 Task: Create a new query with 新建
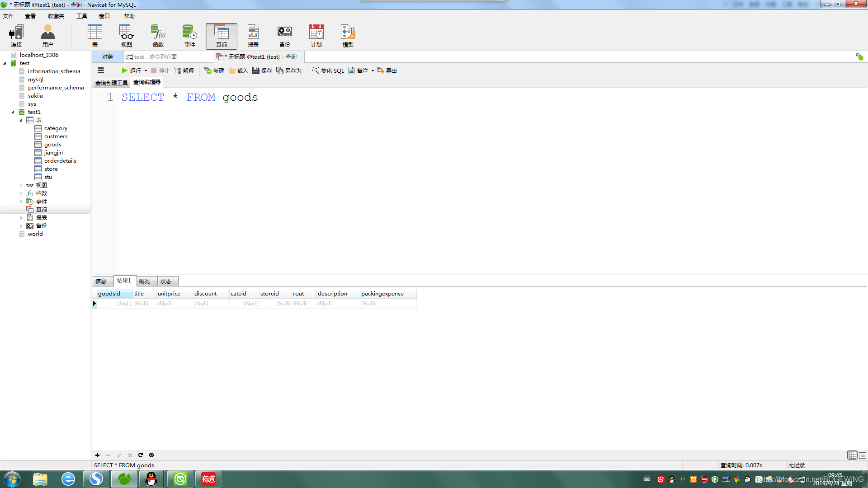click(x=214, y=70)
